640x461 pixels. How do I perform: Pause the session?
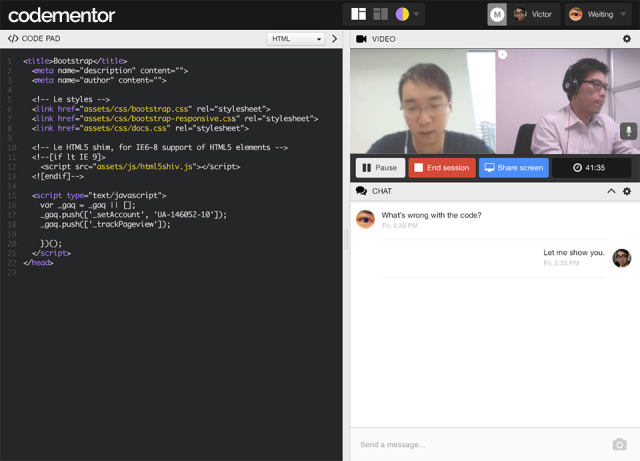point(379,168)
